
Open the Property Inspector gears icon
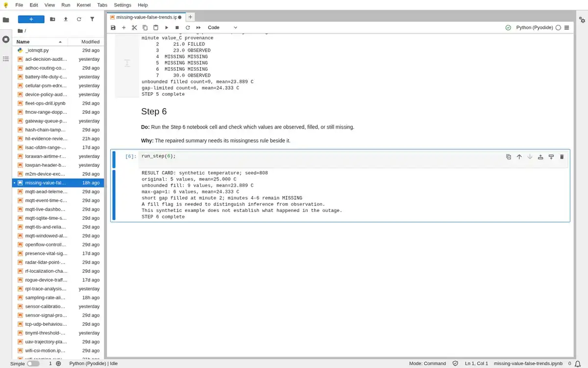[582, 20]
